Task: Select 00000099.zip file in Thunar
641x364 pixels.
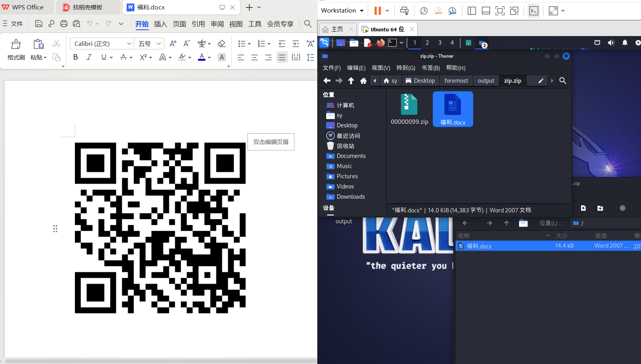Action: [409, 109]
